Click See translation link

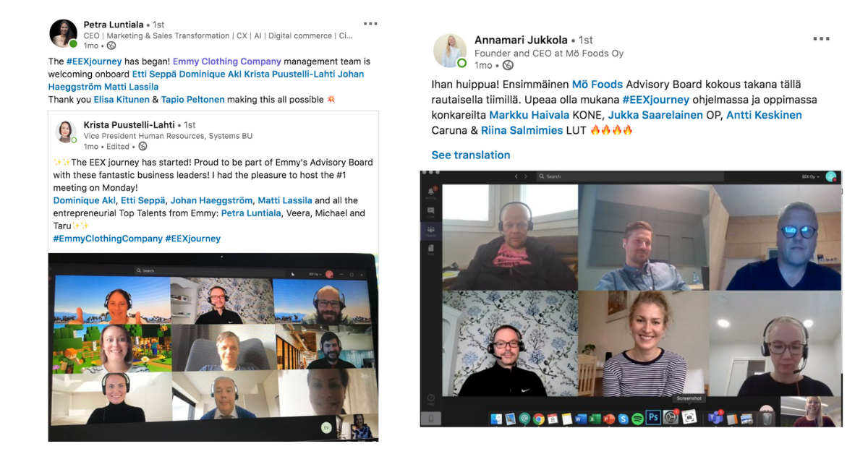coord(471,155)
